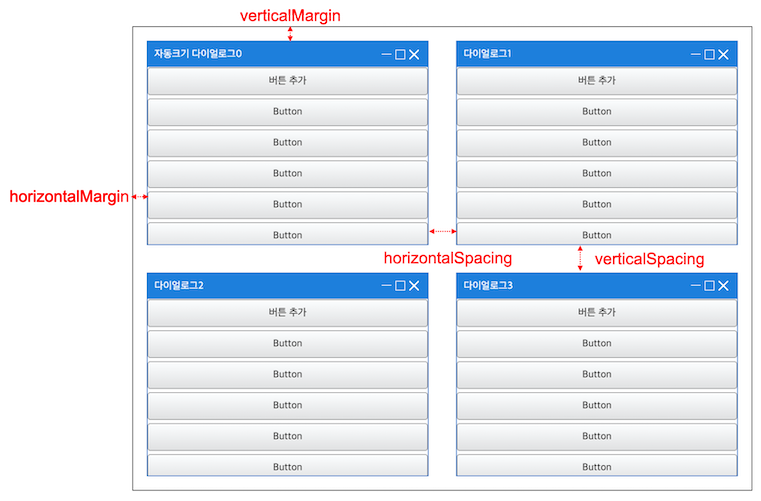Add a button in 다이얼로그2 via 버튼 추가

pyautogui.click(x=287, y=312)
